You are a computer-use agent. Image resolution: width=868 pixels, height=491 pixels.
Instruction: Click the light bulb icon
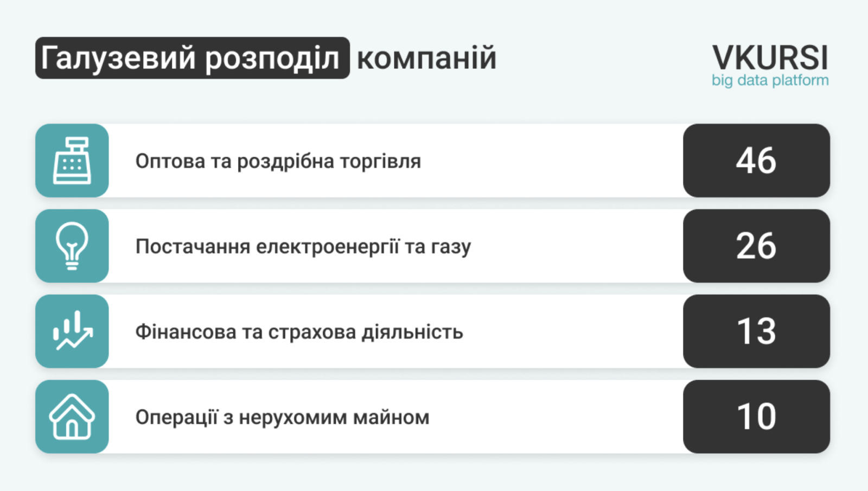coord(72,246)
